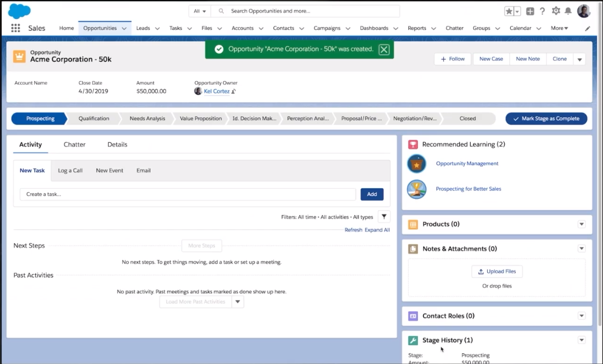Open the Global Actions plus icon
603x364 pixels.
pos(530,11)
